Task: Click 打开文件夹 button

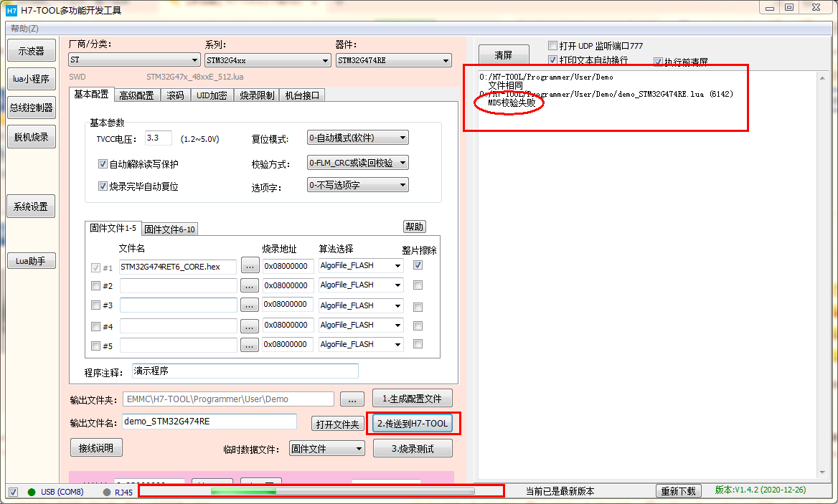Action: coord(337,424)
